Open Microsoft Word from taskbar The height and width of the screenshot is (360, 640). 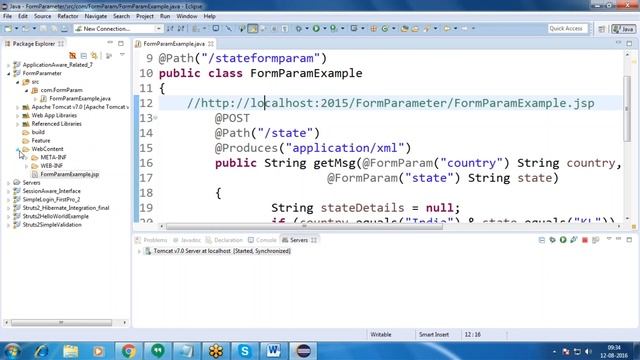[x=273, y=351]
